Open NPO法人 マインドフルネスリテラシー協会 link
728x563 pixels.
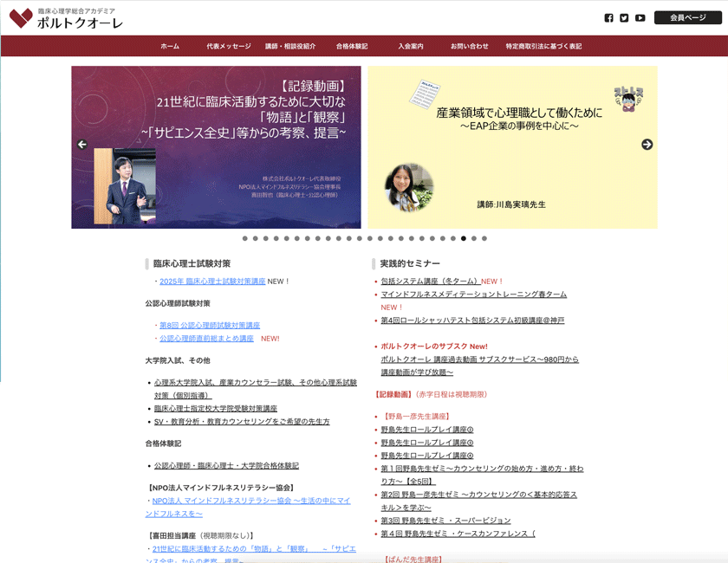pos(248,507)
